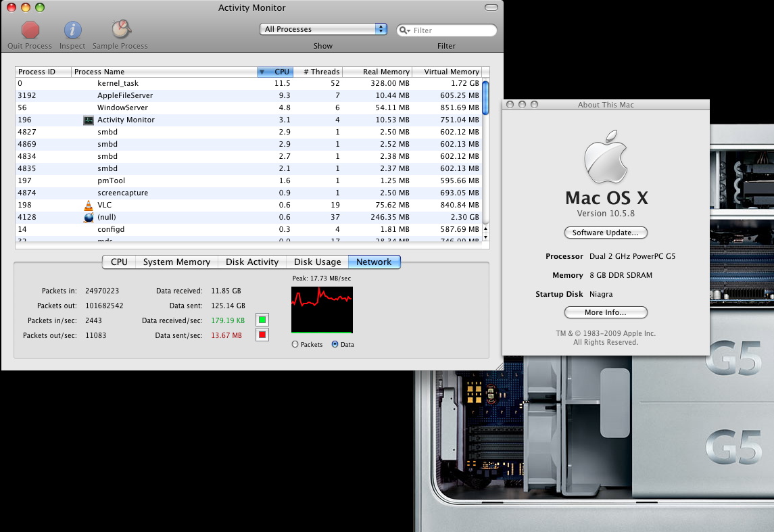
Task: Sort by the Real Memory column header
Action: 378,72
